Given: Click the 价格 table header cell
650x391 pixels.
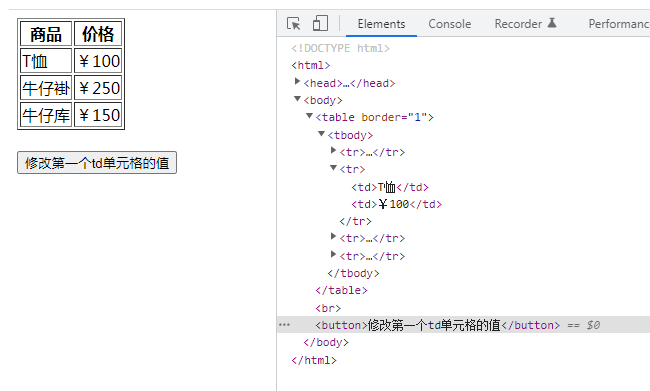Looking at the screenshot, I should tap(98, 34).
